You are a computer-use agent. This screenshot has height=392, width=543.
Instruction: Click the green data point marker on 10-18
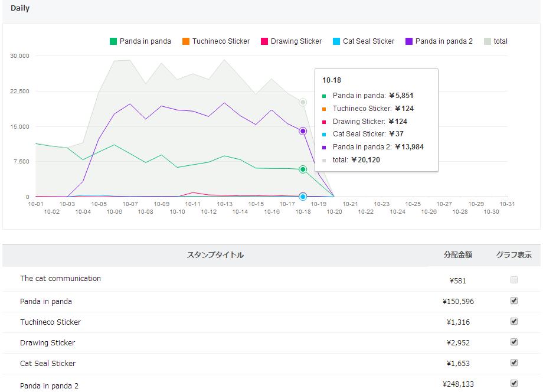click(x=303, y=169)
